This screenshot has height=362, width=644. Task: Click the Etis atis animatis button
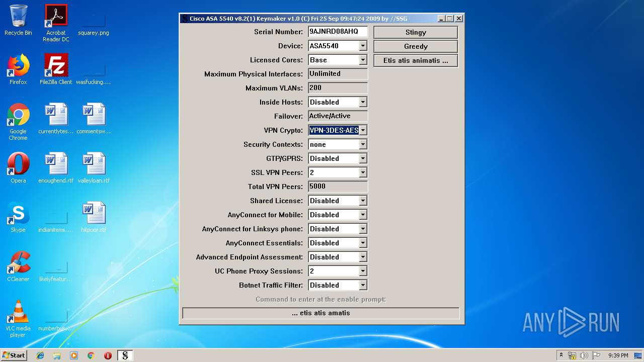pos(416,60)
